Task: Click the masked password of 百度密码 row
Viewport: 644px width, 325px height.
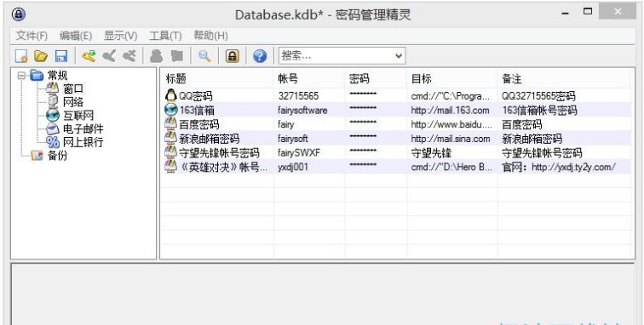Action: [x=363, y=123]
